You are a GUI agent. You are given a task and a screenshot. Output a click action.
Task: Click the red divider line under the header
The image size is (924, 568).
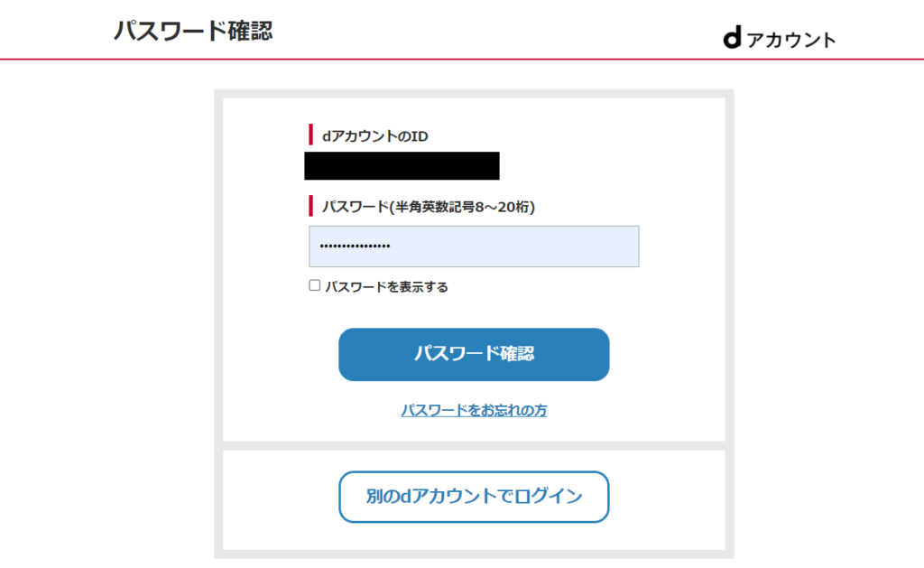pyautogui.click(x=462, y=59)
